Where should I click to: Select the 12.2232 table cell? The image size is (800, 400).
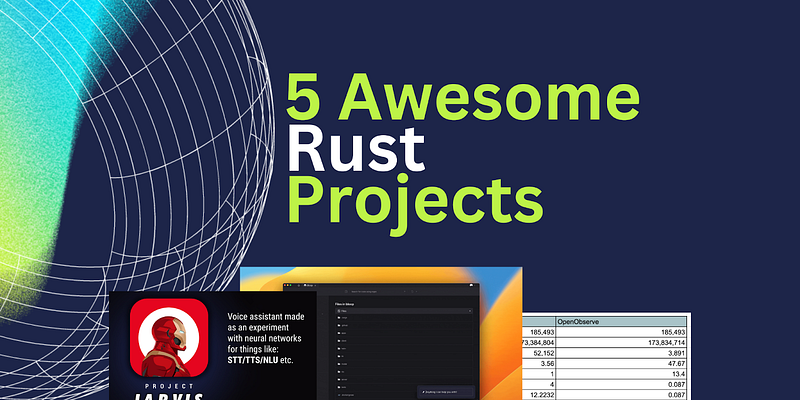pyautogui.click(x=539, y=394)
